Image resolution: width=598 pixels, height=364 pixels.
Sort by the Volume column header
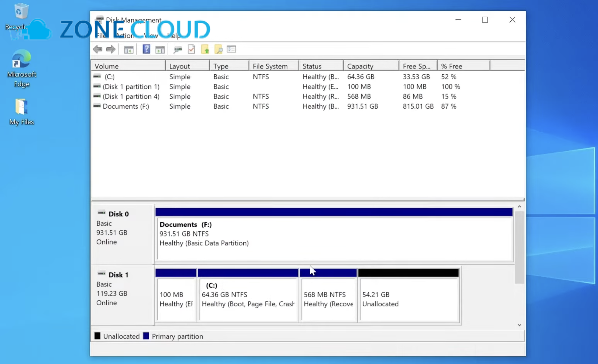point(128,66)
